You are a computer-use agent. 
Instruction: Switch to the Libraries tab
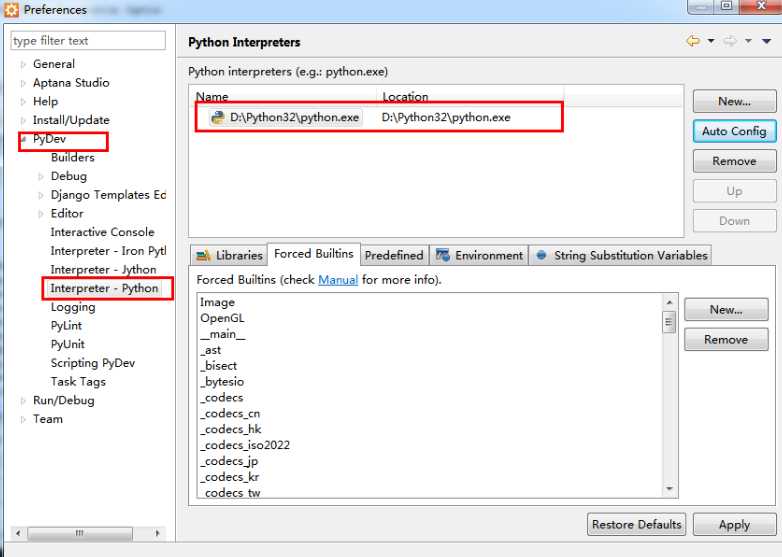pyautogui.click(x=229, y=255)
